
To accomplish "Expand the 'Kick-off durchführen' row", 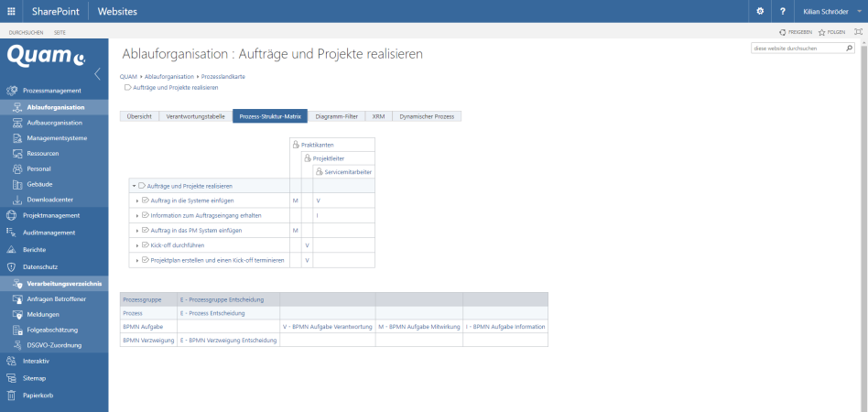I will click(136, 245).
